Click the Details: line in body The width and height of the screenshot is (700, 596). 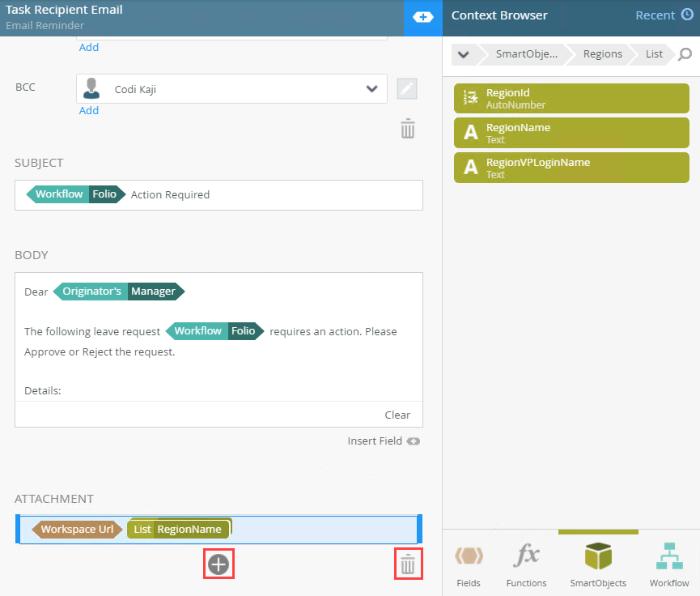coord(42,390)
